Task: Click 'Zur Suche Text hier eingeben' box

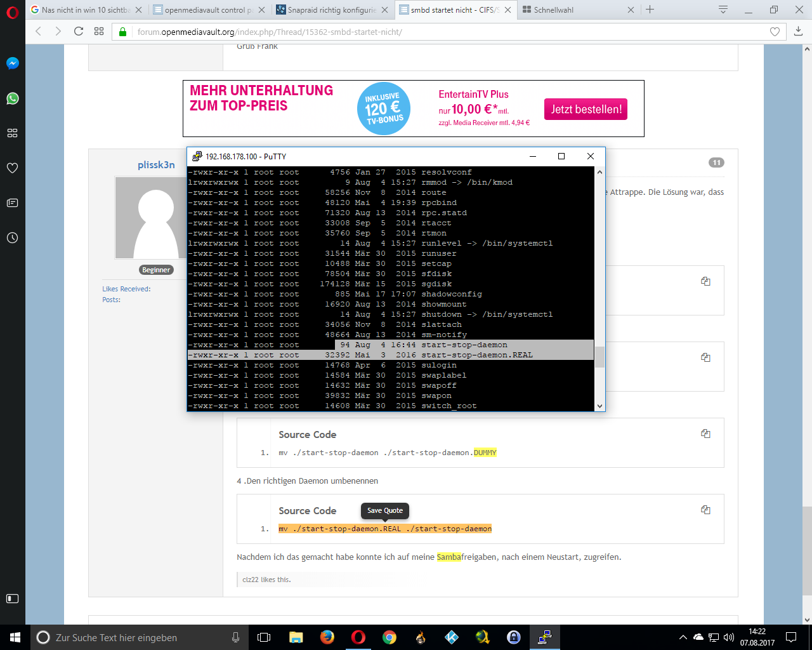Action: (x=140, y=637)
